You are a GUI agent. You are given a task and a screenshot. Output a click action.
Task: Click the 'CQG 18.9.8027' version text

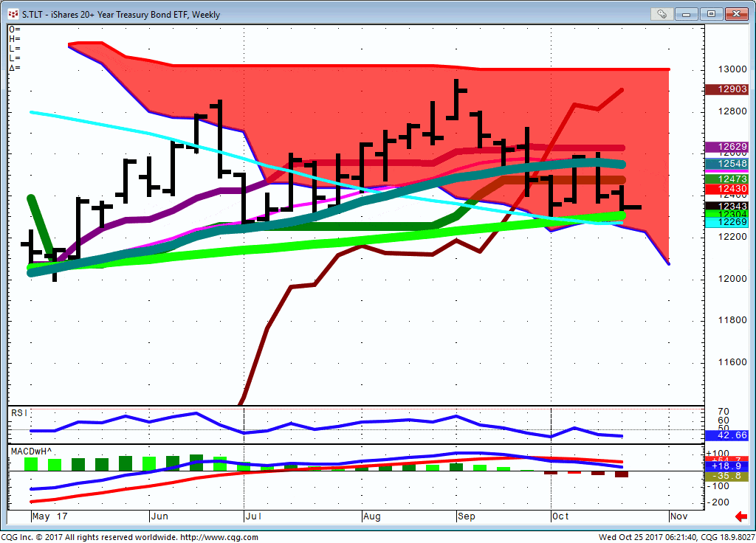point(728,537)
